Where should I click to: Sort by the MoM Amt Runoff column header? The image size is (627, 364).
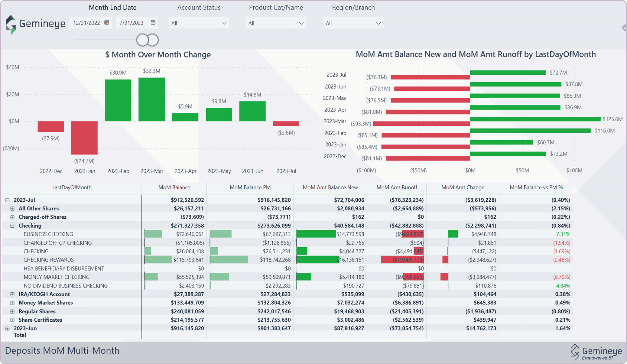[x=397, y=187]
